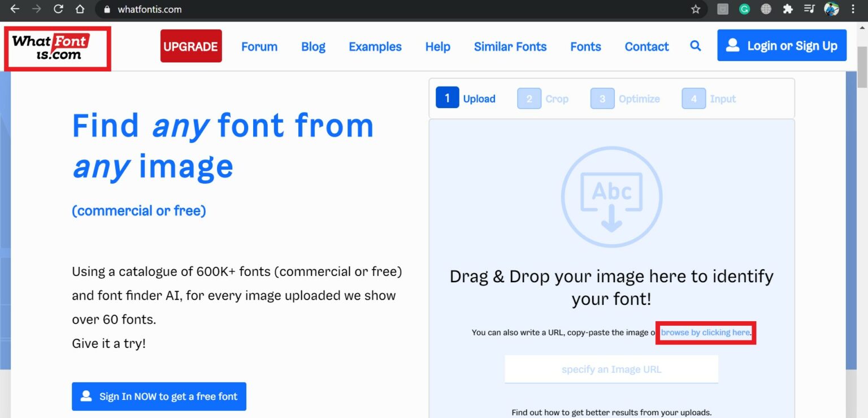
Task: Click the Abc upload drop-zone icon
Action: [611, 195]
